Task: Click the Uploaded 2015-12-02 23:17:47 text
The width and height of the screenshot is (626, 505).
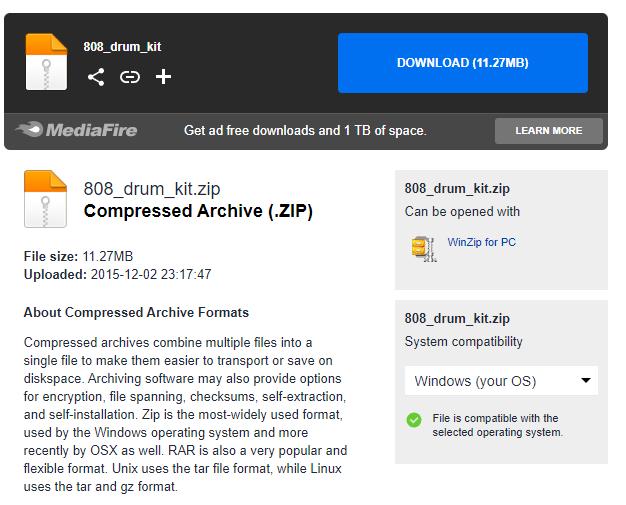Action: [117, 274]
